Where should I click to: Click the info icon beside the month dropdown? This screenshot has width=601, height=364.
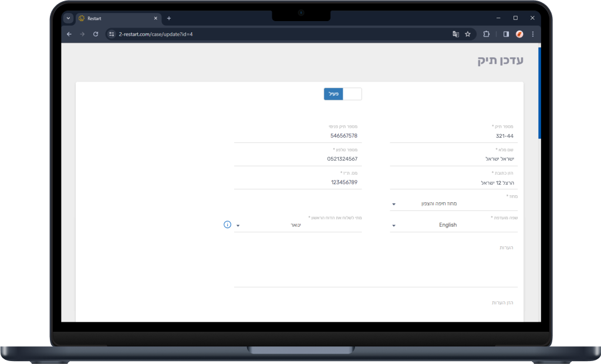click(x=227, y=224)
